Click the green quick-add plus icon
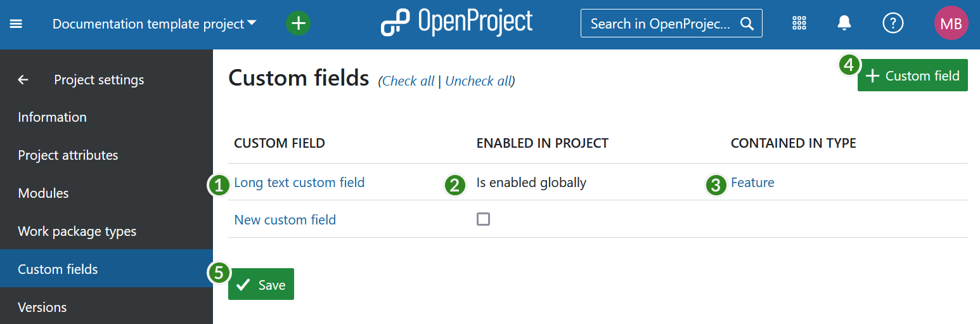Viewport: 980px width, 324px height. [x=298, y=24]
